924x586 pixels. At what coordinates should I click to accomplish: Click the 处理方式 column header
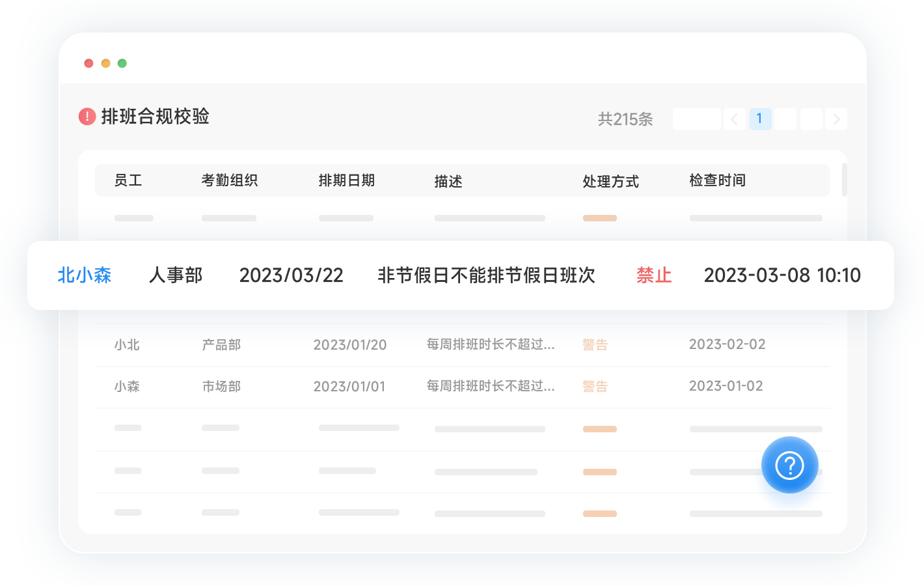[x=610, y=181]
